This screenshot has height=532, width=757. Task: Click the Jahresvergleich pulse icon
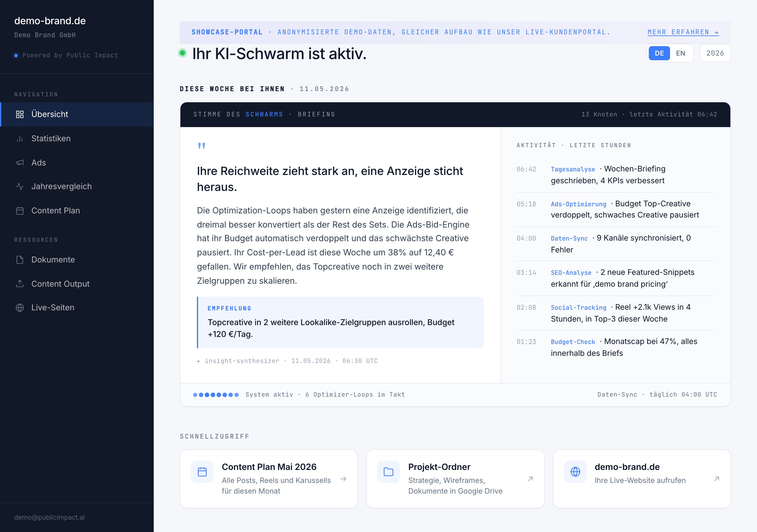[20, 186]
